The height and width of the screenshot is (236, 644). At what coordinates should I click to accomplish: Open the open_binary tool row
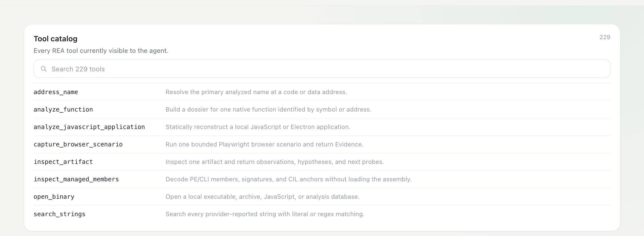point(322,197)
